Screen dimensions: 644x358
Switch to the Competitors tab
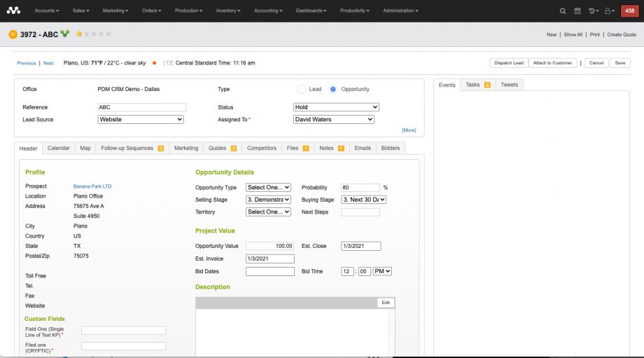262,149
